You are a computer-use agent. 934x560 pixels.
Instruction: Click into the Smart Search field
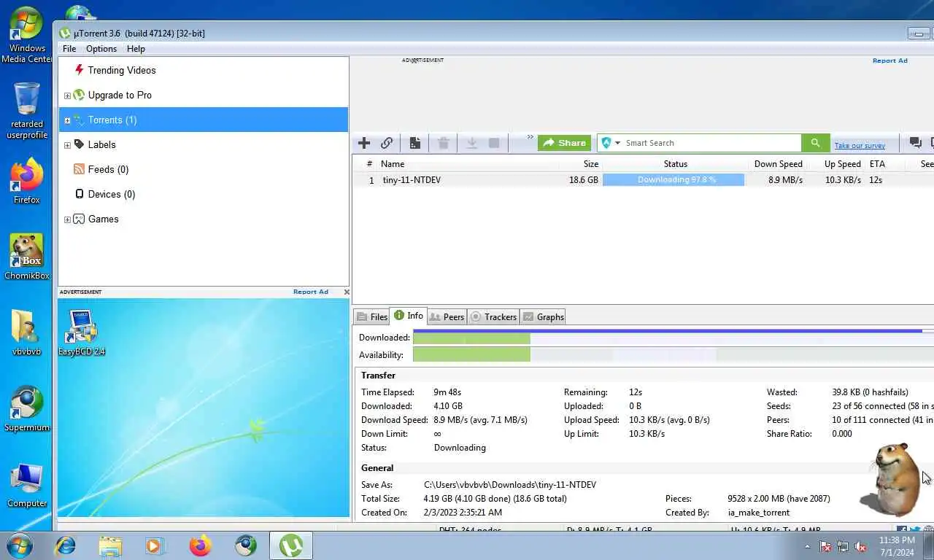coord(711,143)
